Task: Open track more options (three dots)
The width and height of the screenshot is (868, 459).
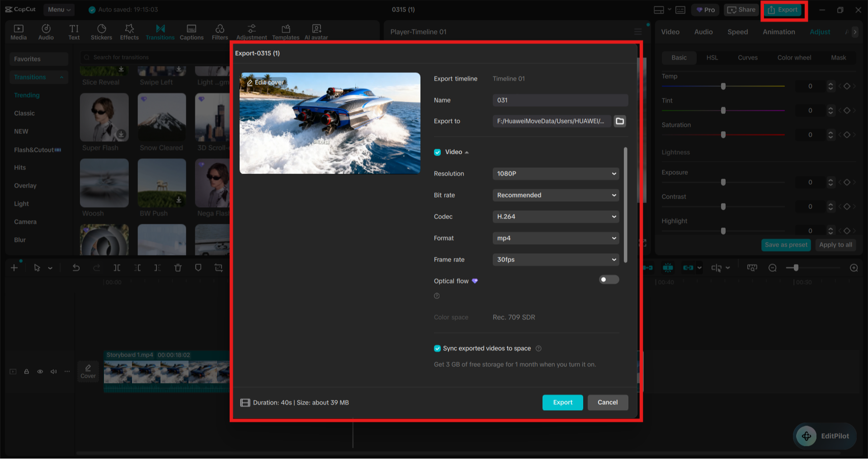Action: pos(67,372)
